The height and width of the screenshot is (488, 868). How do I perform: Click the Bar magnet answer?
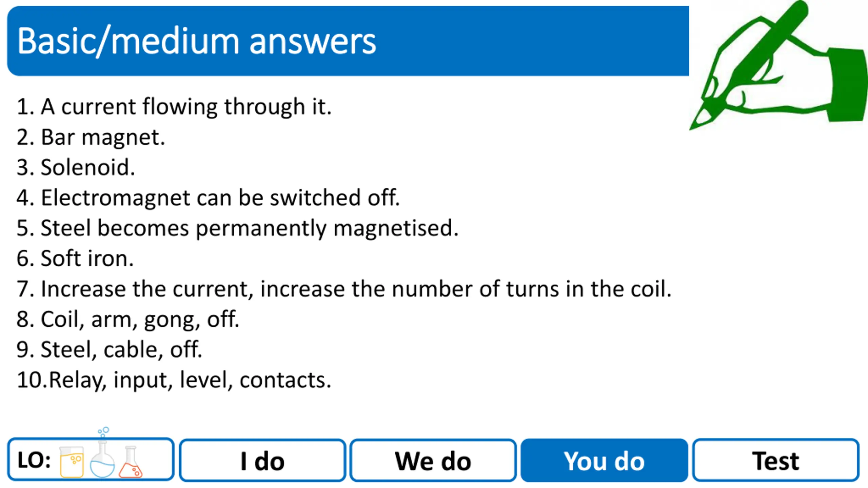point(91,137)
